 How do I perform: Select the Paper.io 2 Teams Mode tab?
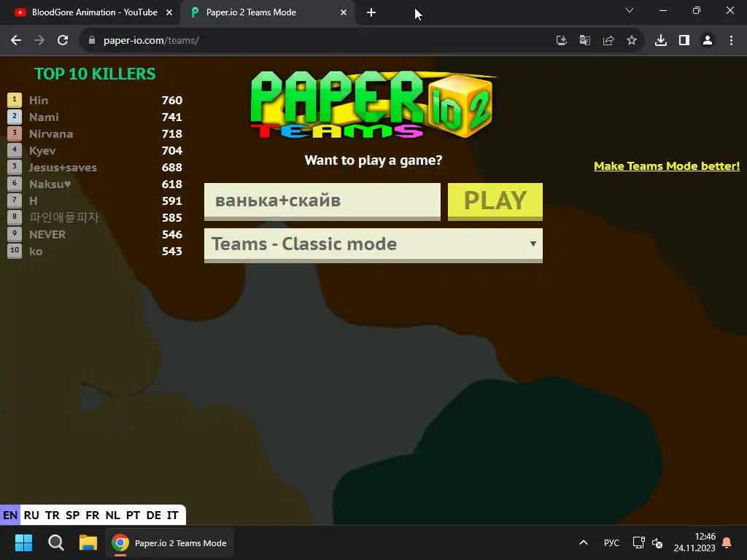[267, 12]
